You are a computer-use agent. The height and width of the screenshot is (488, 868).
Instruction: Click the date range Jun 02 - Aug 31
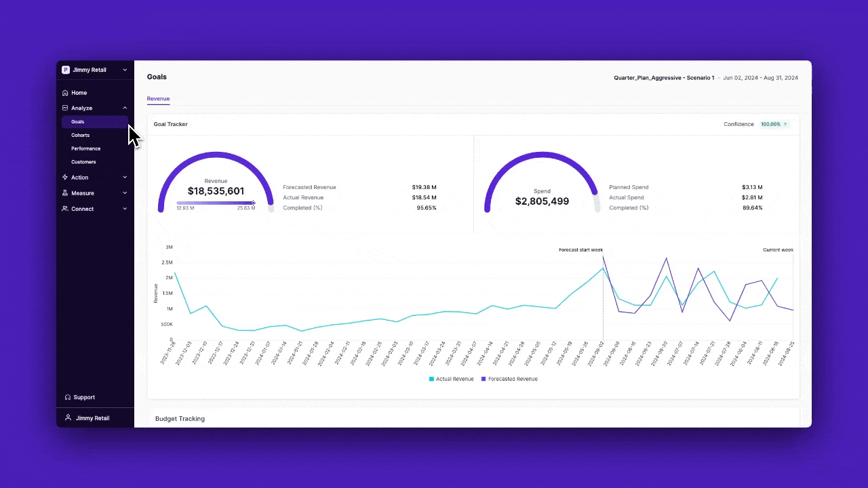(x=760, y=78)
